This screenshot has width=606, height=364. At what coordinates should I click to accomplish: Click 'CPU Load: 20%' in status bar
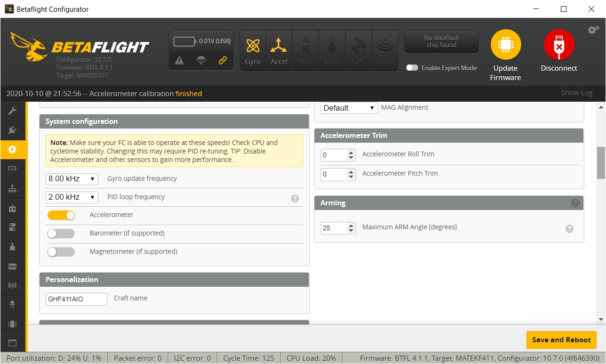click(x=311, y=358)
